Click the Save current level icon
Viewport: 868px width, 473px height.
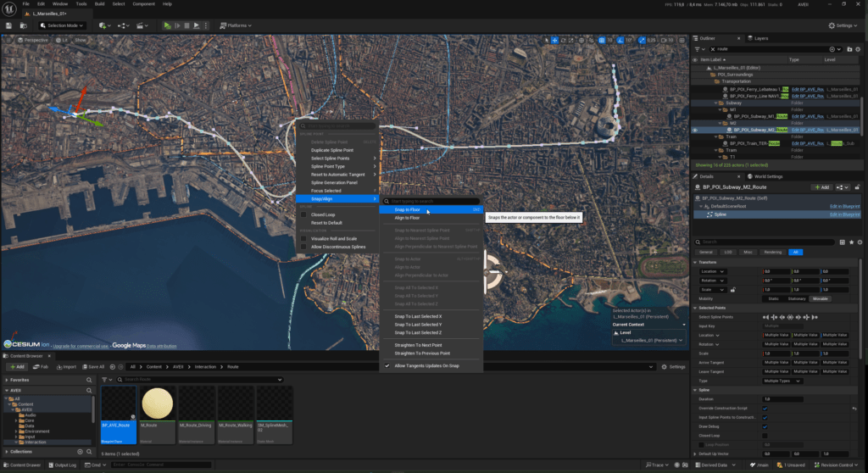pyautogui.click(x=8, y=25)
